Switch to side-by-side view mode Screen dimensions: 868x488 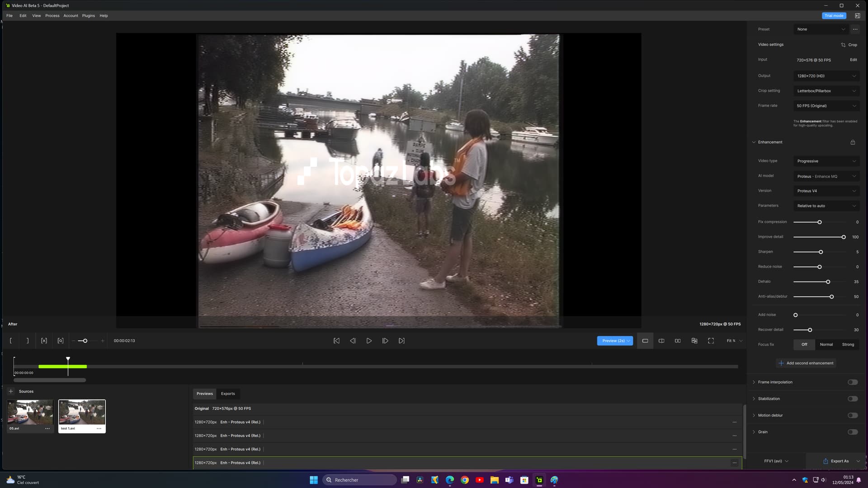(x=678, y=341)
